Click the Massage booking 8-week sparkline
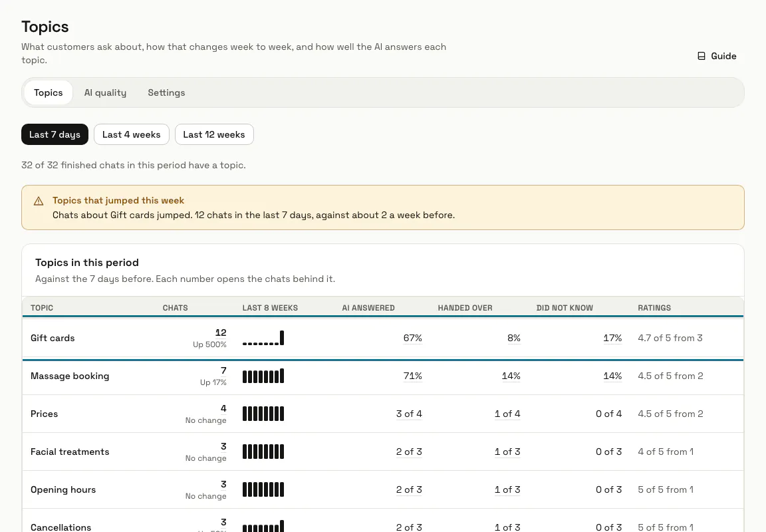 263,376
